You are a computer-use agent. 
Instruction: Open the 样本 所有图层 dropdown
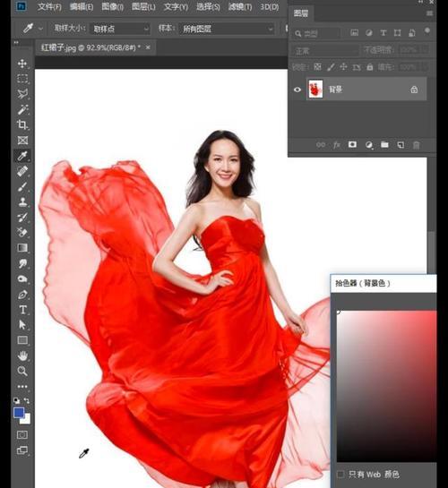[x=227, y=29]
